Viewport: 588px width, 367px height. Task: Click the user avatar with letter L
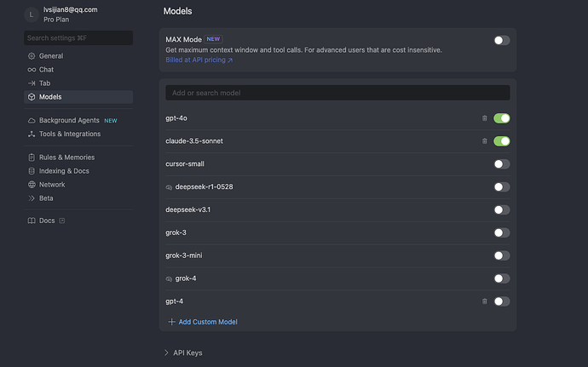coord(32,14)
